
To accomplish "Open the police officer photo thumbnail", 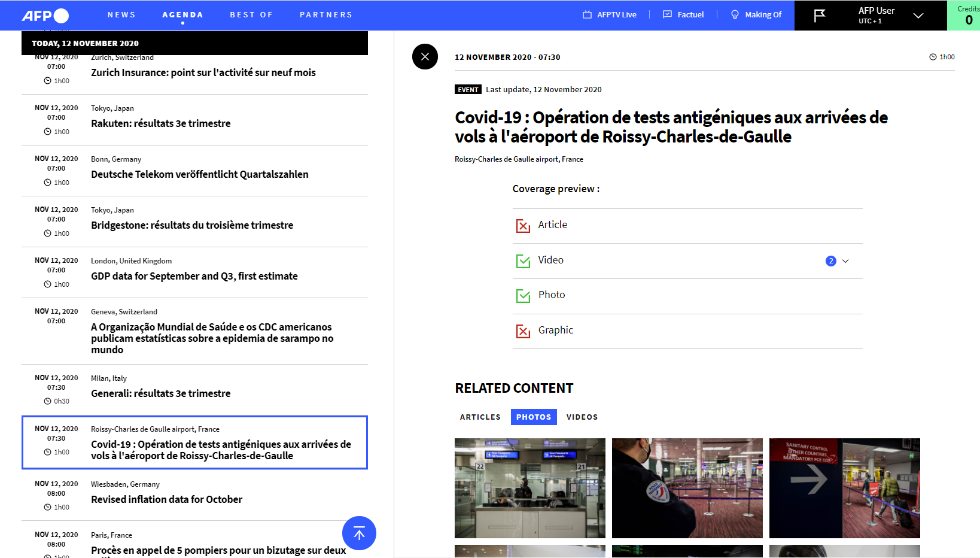I will click(687, 488).
